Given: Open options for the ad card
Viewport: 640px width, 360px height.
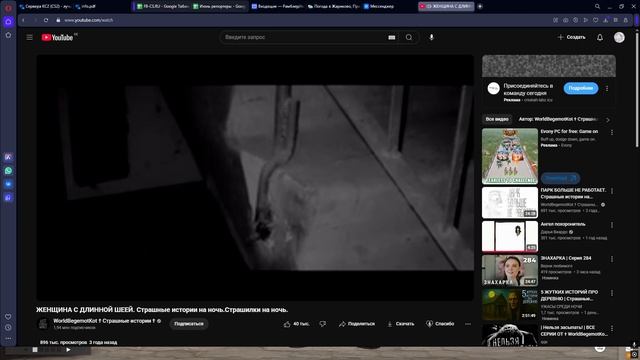Looking at the screenshot, I should coord(607,89).
